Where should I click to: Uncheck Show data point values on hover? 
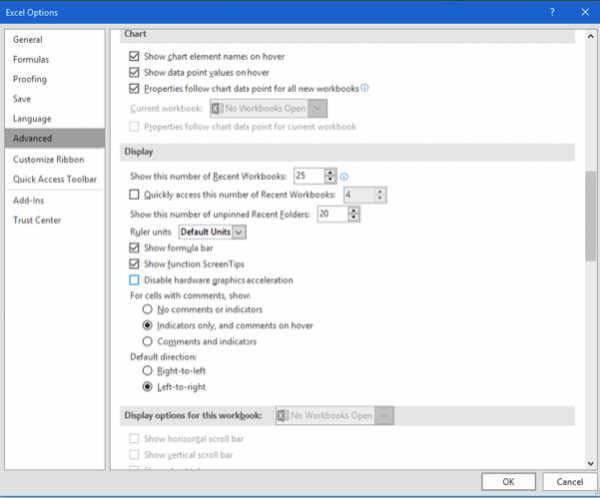tap(134, 72)
